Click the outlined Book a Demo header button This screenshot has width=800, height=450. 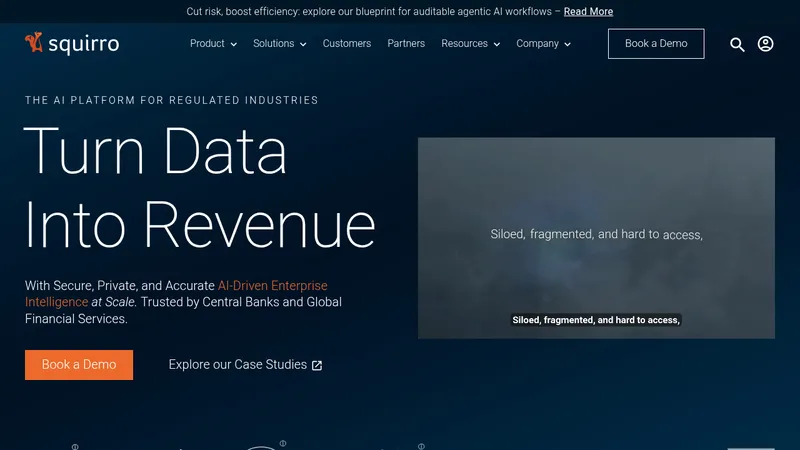[x=656, y=43]
